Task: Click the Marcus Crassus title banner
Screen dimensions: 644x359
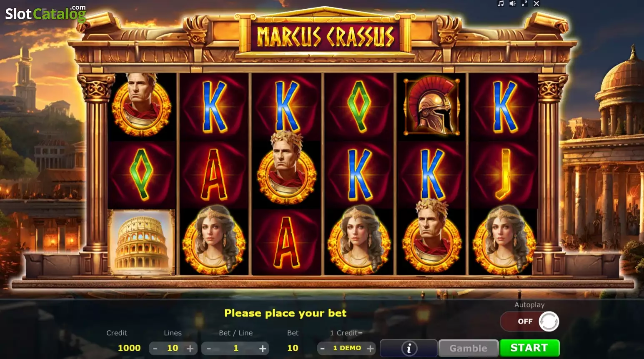Action: point(325,36)
